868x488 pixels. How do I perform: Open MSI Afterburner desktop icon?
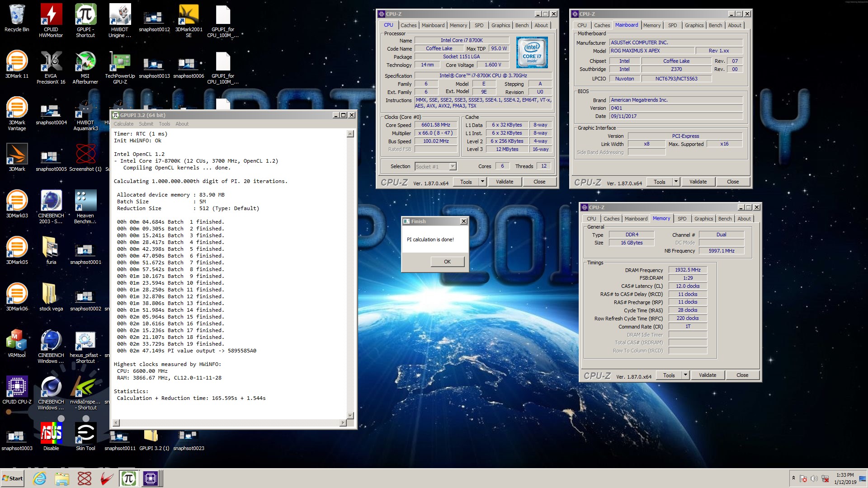coord(85,67)
